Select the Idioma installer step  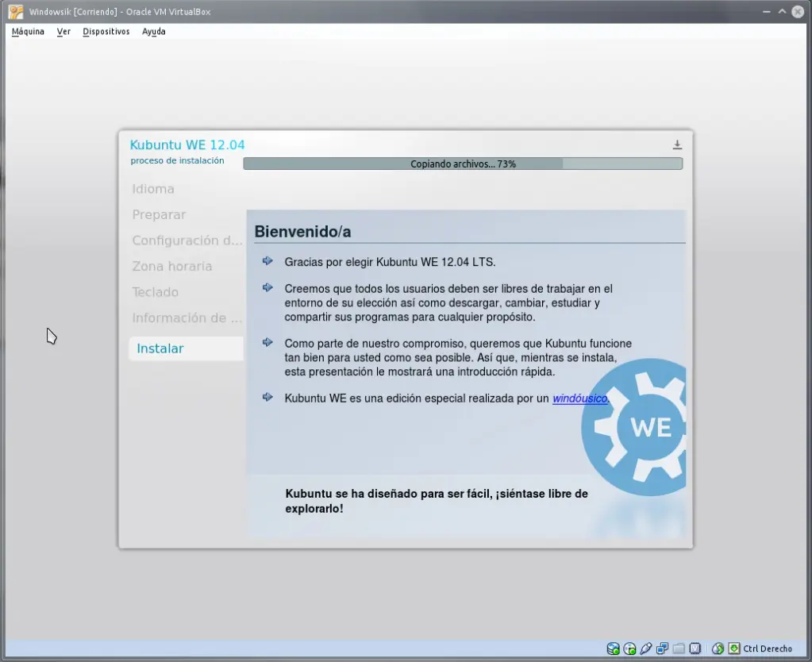[152, 189]
